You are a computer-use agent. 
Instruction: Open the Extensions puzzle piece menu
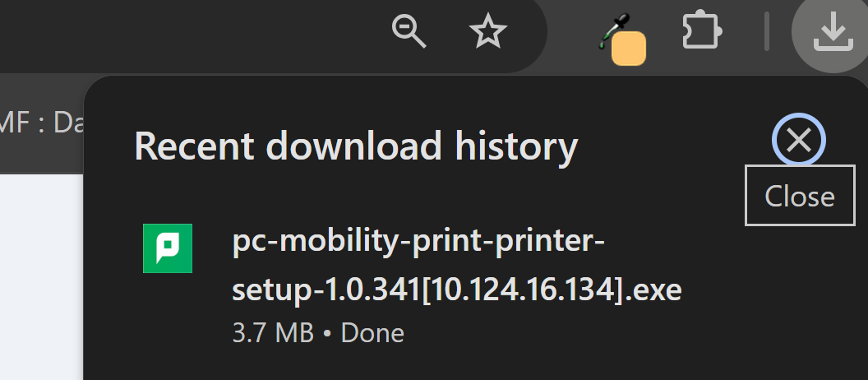[702, 30]
